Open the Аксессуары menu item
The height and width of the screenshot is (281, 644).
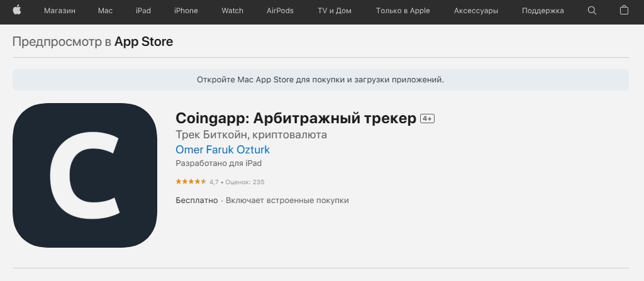click(476, 11)
